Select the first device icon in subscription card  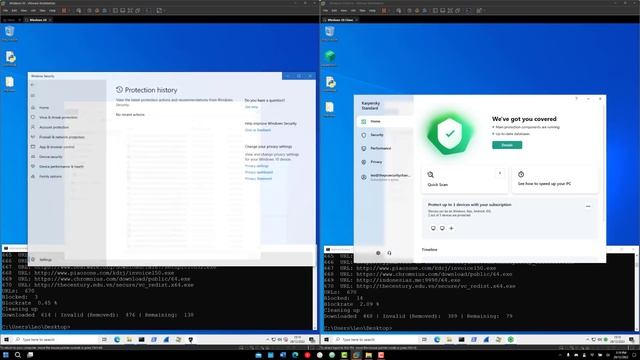(433, 228)
